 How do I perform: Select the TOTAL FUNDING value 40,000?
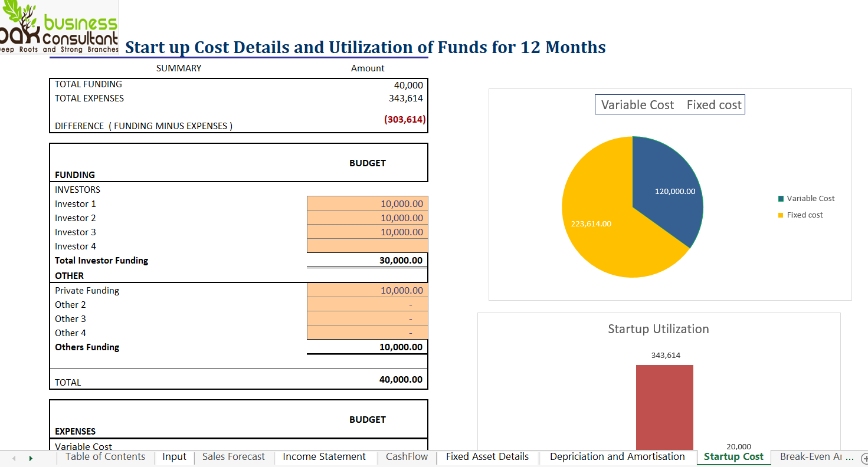[x=408, y=85]
